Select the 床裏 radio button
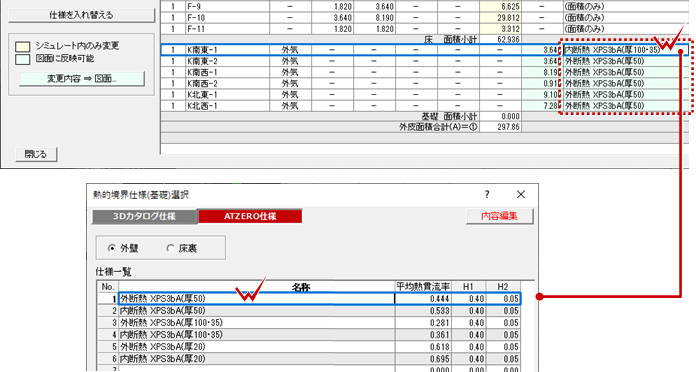Screen dimensions: 696x372 click(x=170, y=248)
